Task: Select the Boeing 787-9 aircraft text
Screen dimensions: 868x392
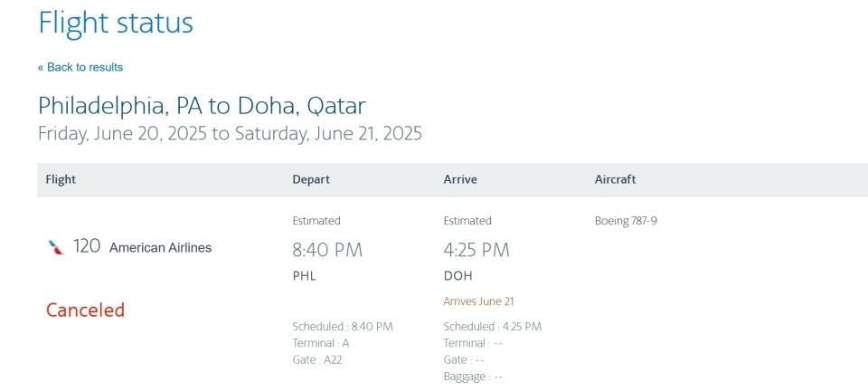Action: point(626,221)
